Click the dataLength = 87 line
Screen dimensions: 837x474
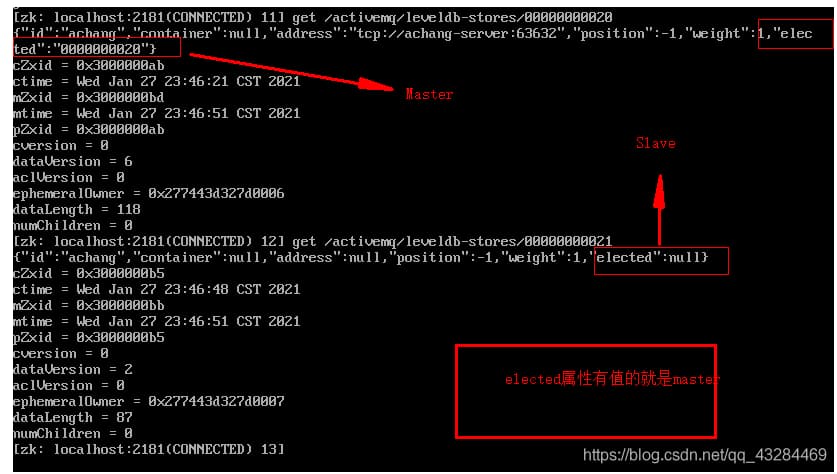pyautogui.click(x=73, y=417)
